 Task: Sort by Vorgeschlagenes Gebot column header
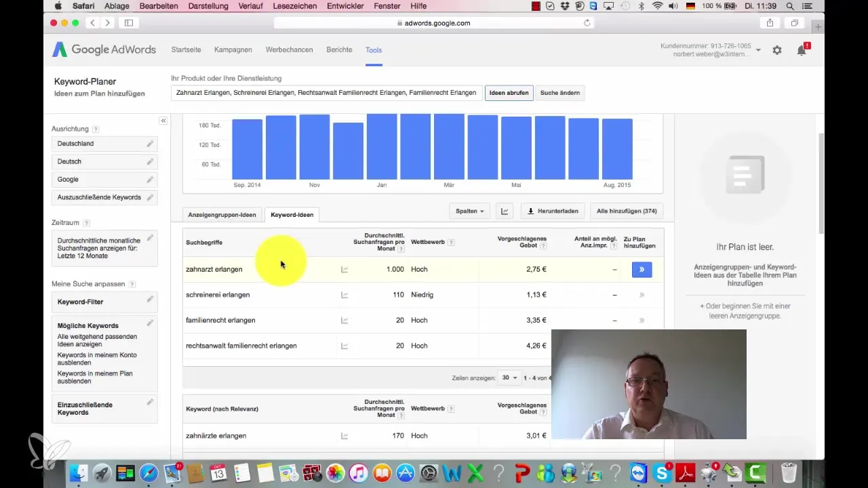coord(522,242)
